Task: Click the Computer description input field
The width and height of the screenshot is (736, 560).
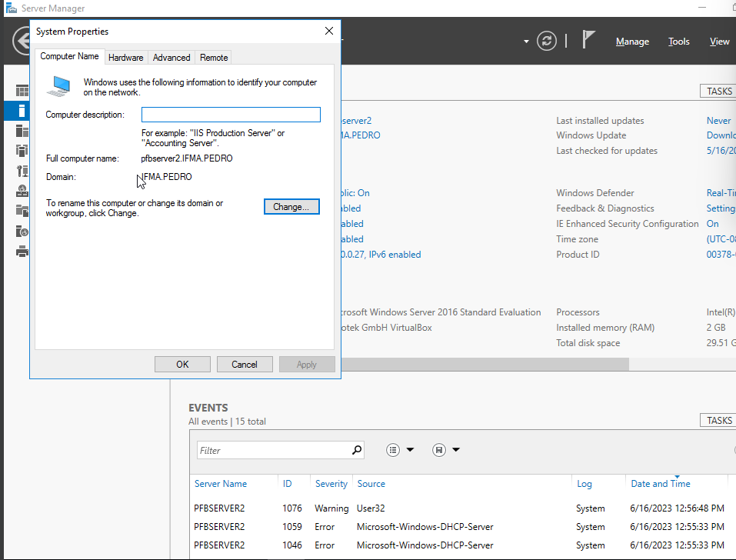Action: pos(231,115)
